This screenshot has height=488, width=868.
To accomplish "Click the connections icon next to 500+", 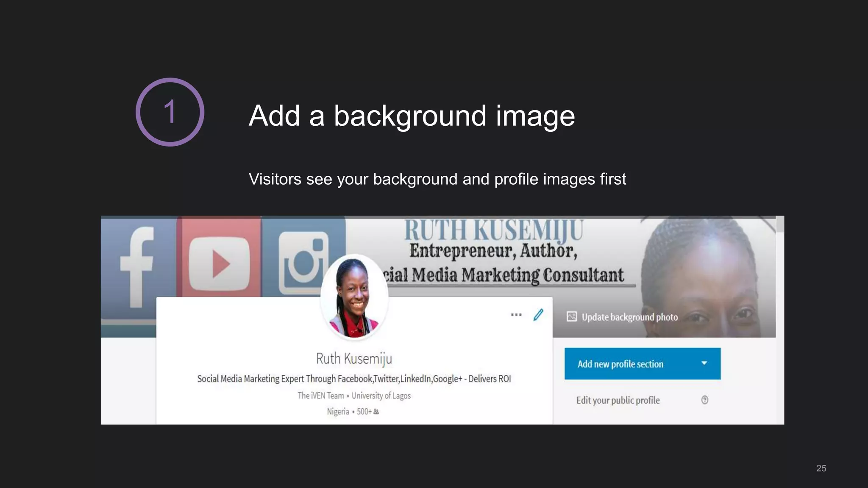I will [x=376, y=411].
